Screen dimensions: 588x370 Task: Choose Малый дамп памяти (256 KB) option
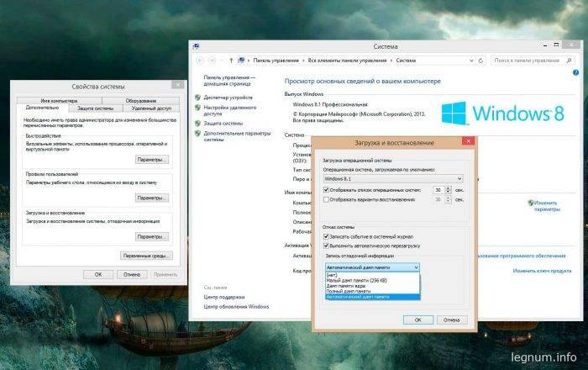pyautogui.click(x=372, y=280)
